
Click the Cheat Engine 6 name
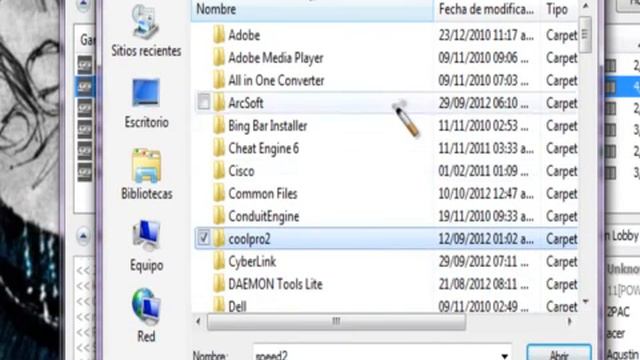coord(263,149)
